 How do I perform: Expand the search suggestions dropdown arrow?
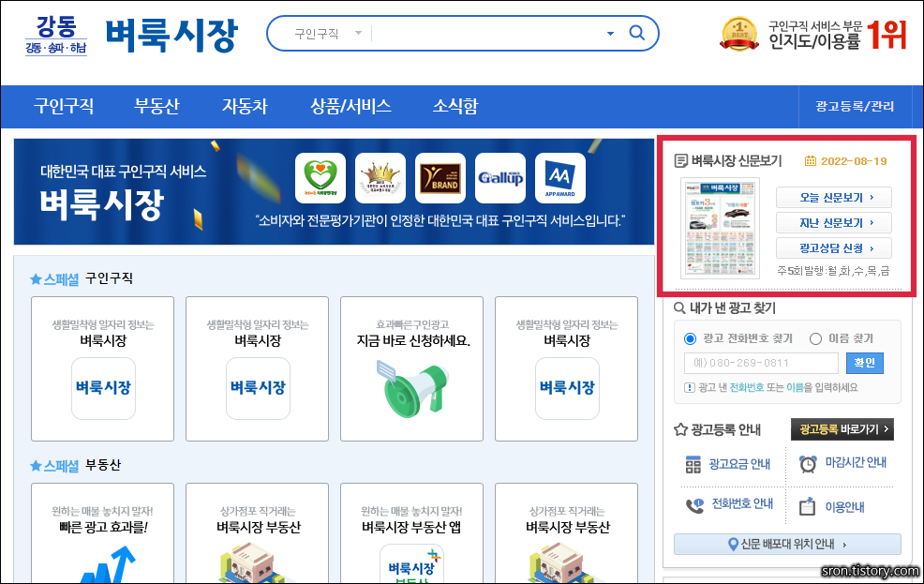[x=610, y=34]
